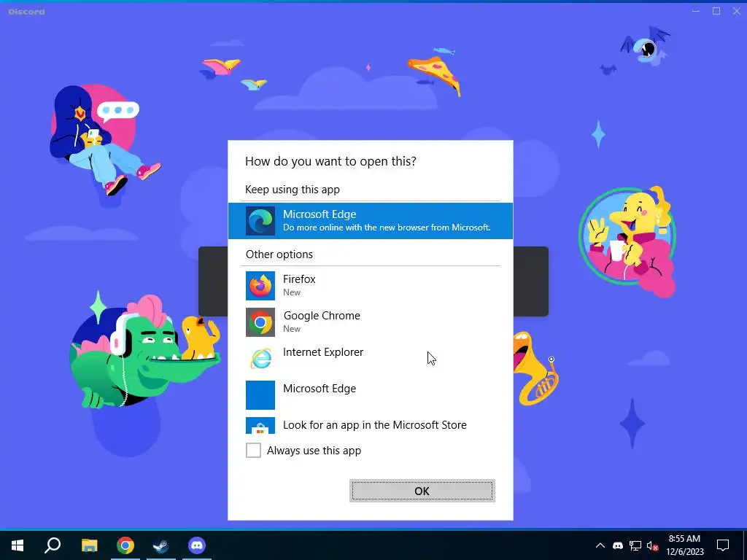
Task: Open the notification center icon
Action: point(723,545)
